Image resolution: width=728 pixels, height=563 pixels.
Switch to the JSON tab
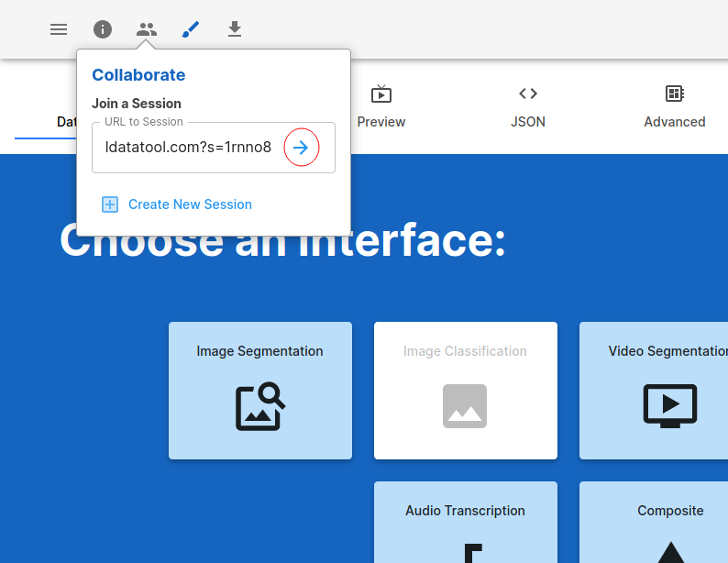click(528, 107)
